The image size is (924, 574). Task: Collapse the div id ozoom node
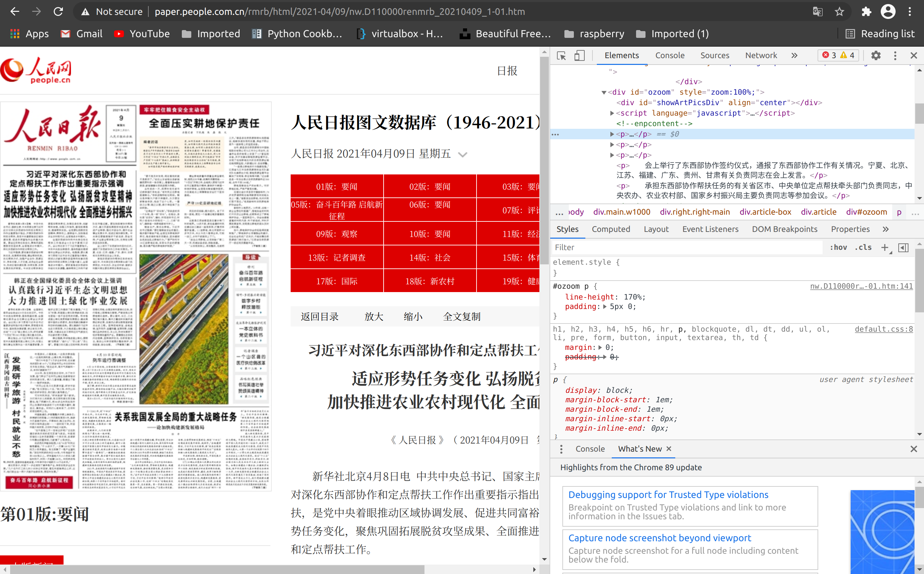point(604,92)
